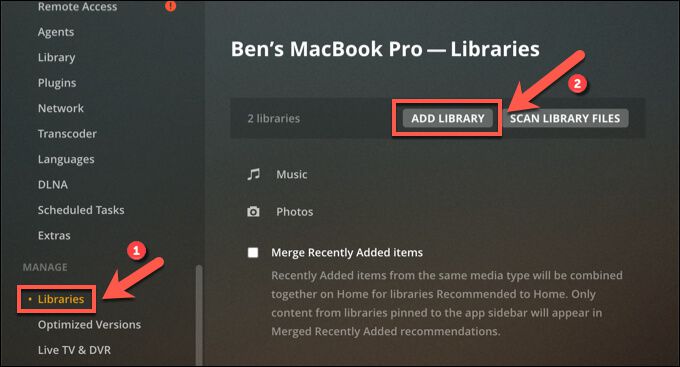Open the Library settings page
This screenshot has height=367, width=680.
[x=56, y=57]
